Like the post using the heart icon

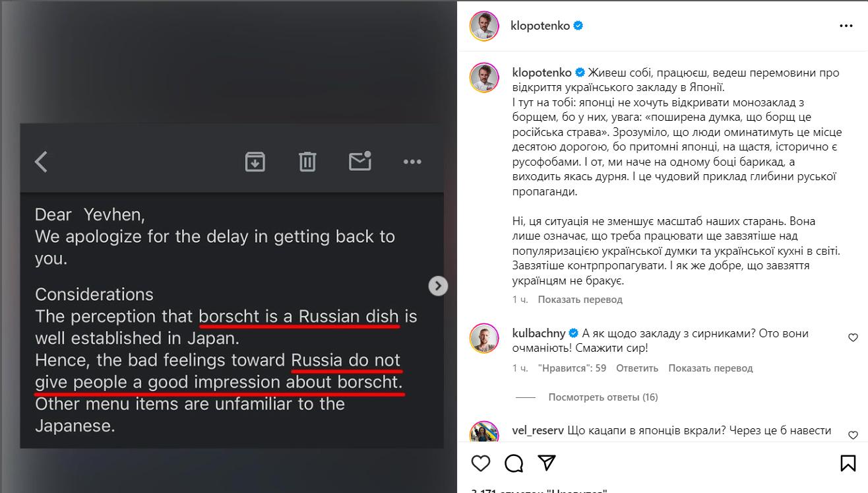click(x=481, y=463)
